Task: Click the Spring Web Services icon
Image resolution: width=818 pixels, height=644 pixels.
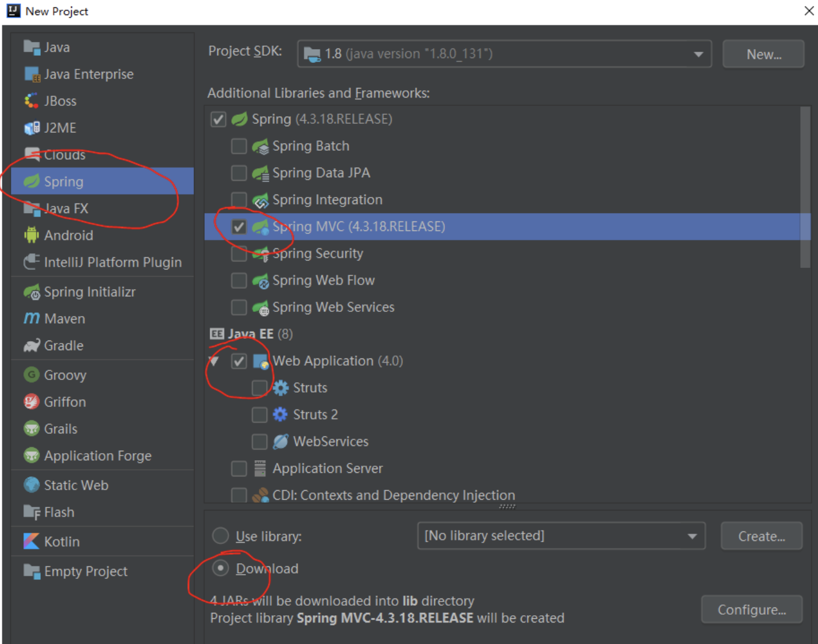Action: 260,308
